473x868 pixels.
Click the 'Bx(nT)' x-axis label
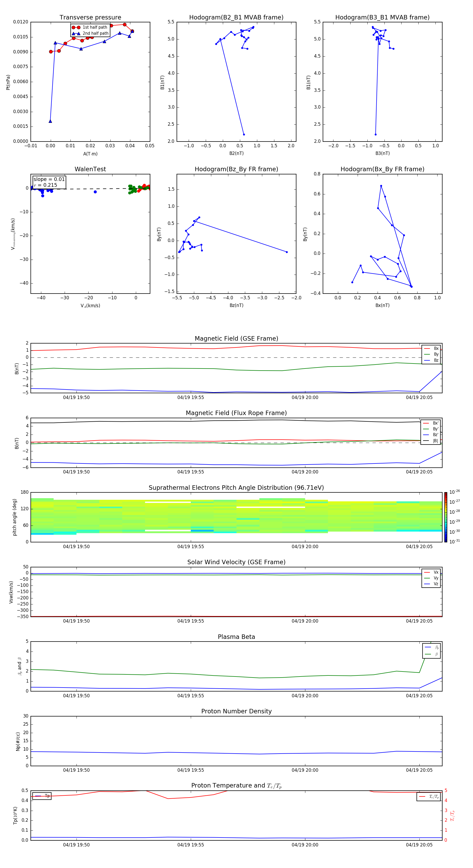point(382,305)
